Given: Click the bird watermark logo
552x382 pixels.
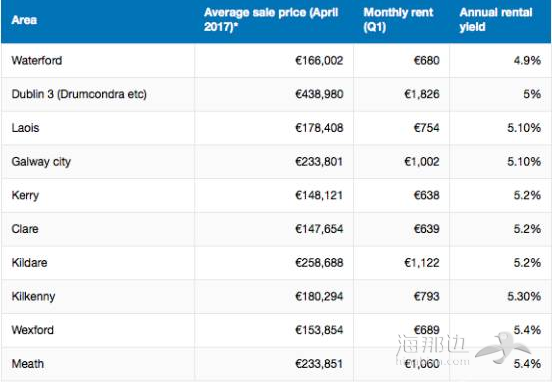Looking at the screenshot, I should coord(503,348).
